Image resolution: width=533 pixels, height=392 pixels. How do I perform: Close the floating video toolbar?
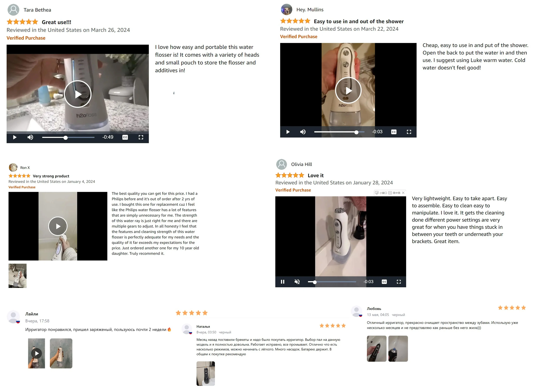click(x=403, y=193)
